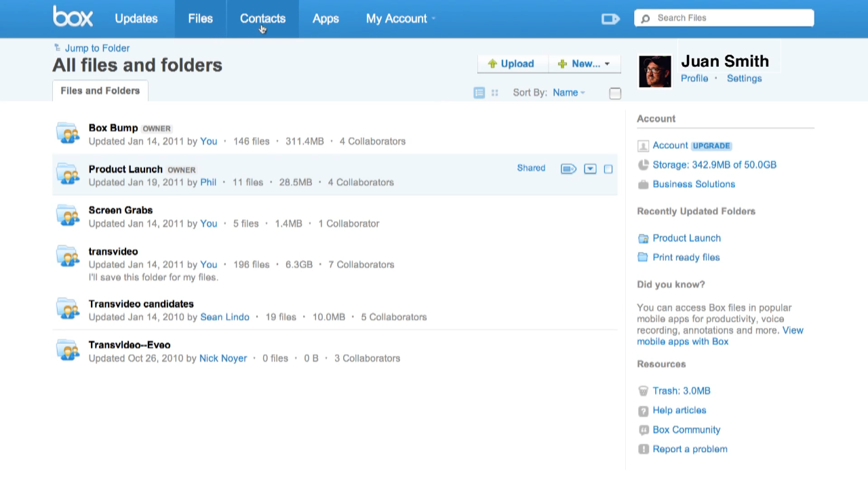Switch to list view layout
The width and height of the screenshot is (868, 488).
[479, 93]
